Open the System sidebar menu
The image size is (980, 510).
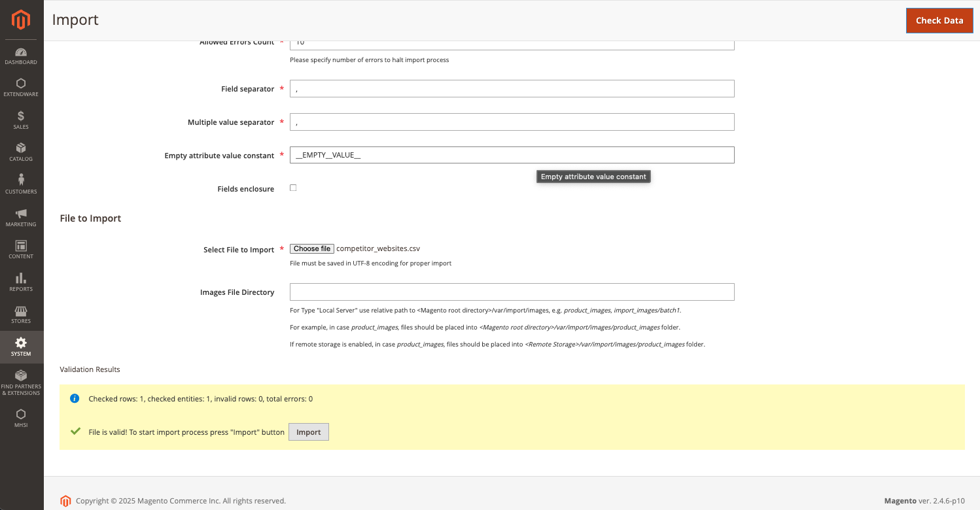pyautogui.click(x=21, y=347)
